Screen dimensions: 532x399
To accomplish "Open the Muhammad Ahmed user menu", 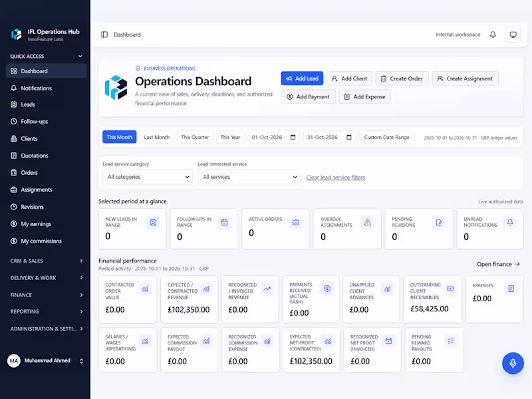I will pyautogui.click(x=45, y=360).
